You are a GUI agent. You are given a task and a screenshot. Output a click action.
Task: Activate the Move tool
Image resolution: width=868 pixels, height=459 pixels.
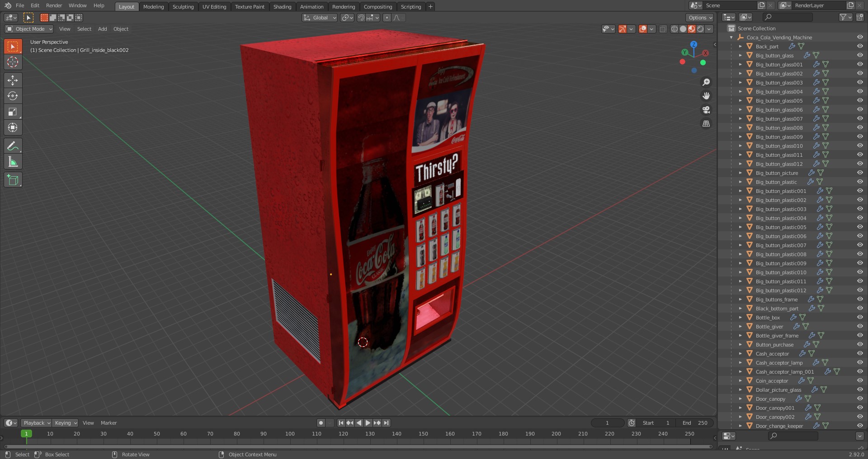(13, 80)
